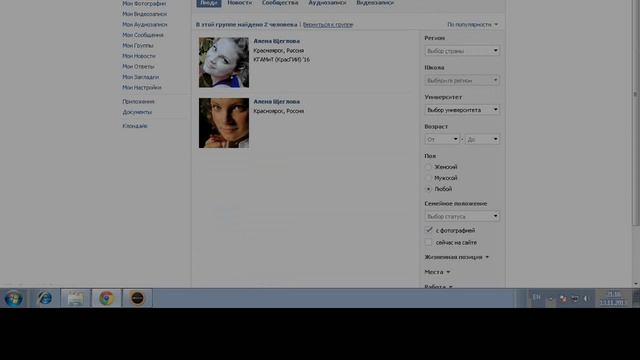Open 'Клондайк' in the sidebar
Image resolution: width=640 pixels, height=360 pixels.
135,126
